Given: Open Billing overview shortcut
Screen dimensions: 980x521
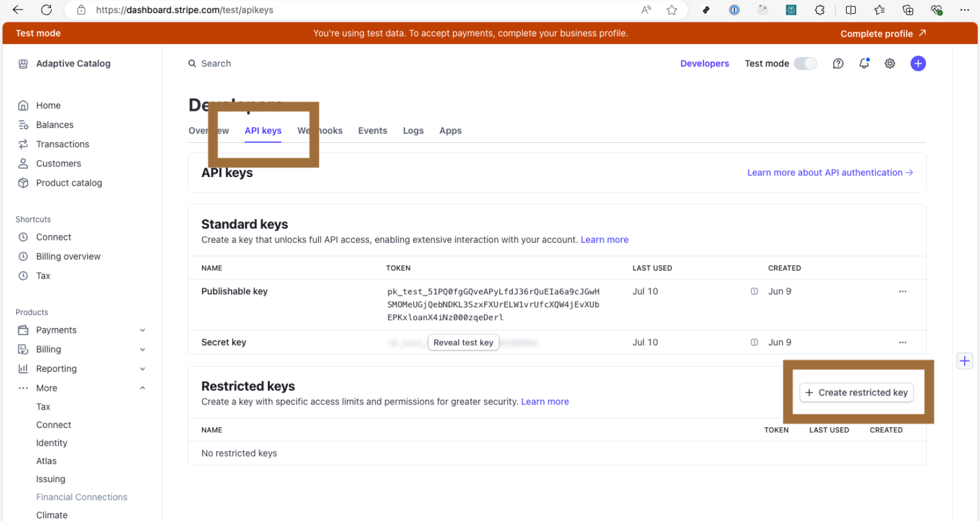Looking at the screenshot, I should click(68, 256).
